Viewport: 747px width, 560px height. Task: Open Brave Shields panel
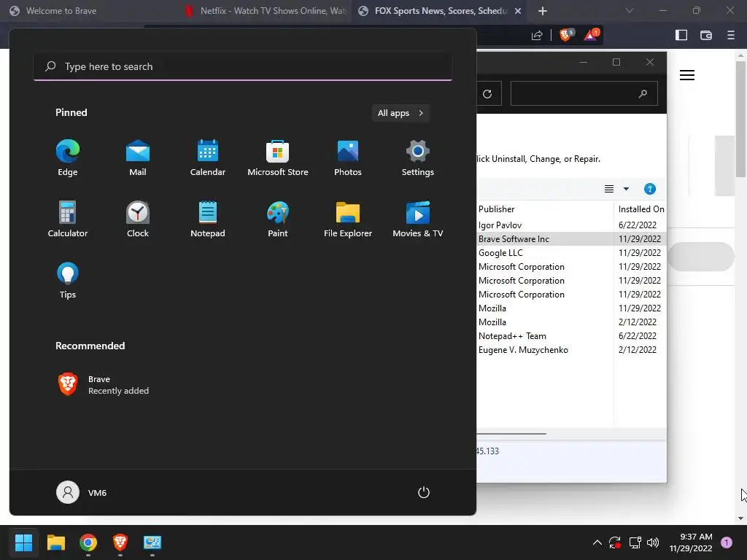click(566, 35)
